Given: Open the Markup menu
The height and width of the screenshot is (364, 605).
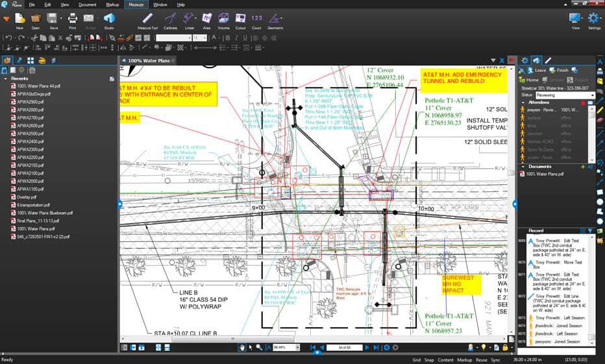Looking at the screenshot, I should [112, 5].
